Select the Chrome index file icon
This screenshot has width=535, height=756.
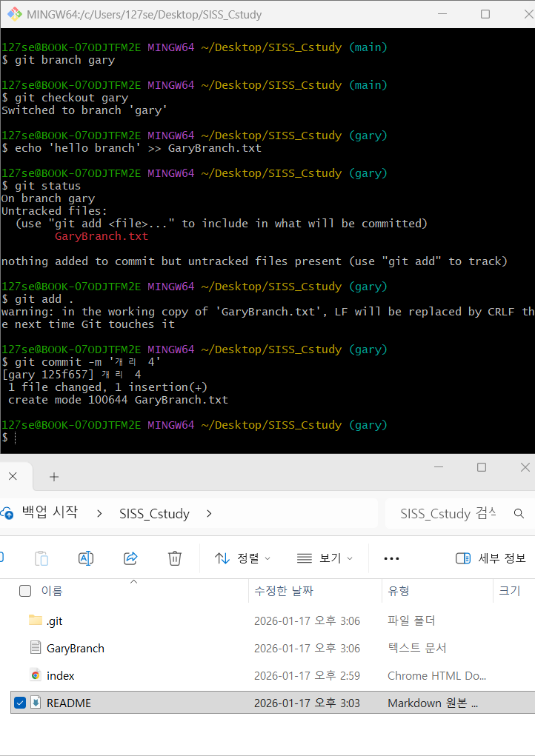click(36, 675)
